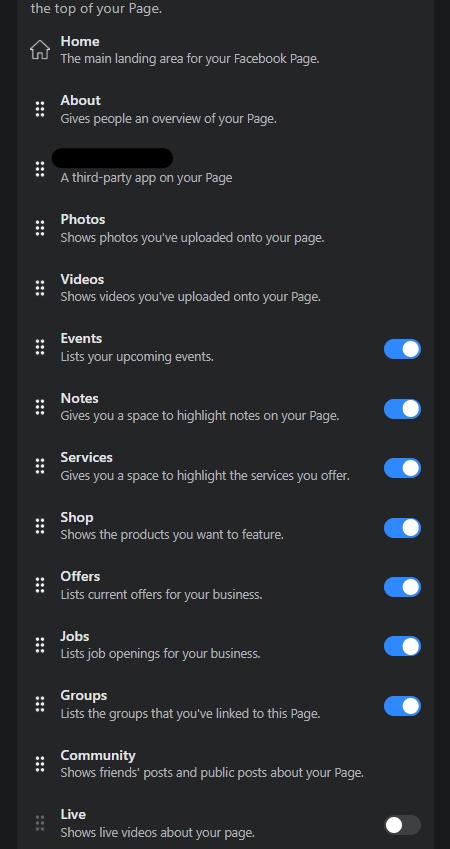This screenshot has width=450, height=849.
Task: Select the Community tab title
Action: click(x=98, y=755)
